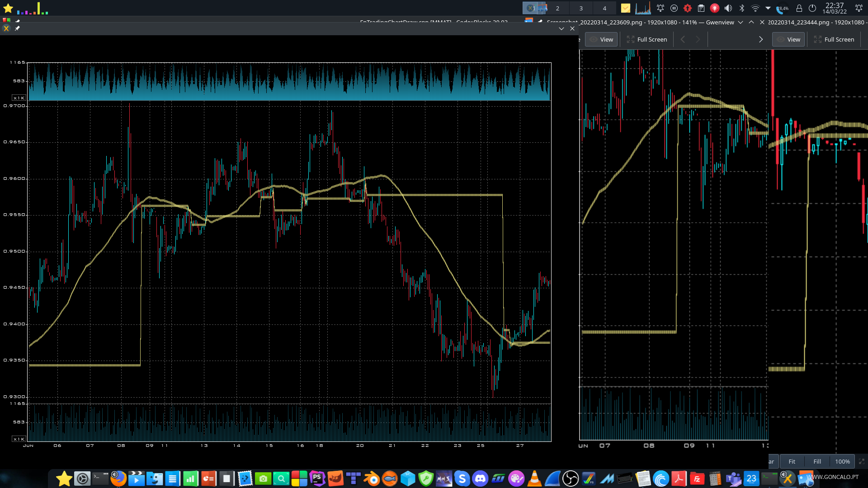Open the calculator dock icon

tap(715, 478)
